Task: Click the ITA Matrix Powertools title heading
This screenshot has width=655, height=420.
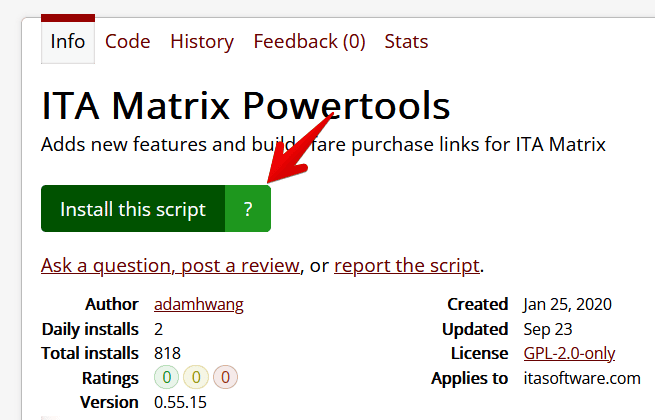Action: (x=245, y=106)
